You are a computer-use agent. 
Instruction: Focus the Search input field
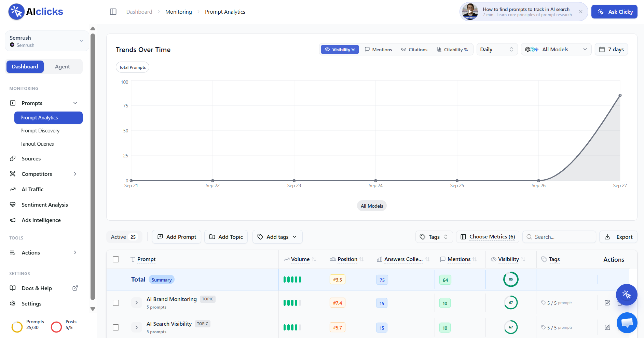559,237
